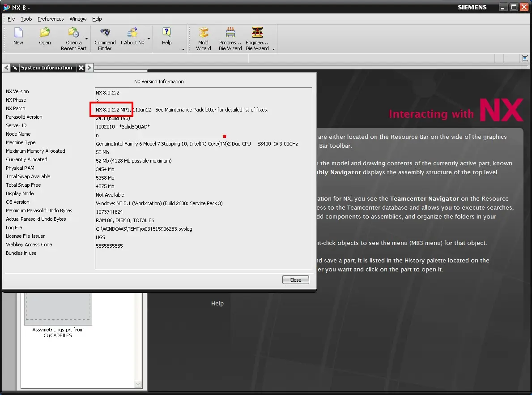Click Assymetric_igs.prt recent part thumbnail

pyautogui.click(x=58, y=309)
